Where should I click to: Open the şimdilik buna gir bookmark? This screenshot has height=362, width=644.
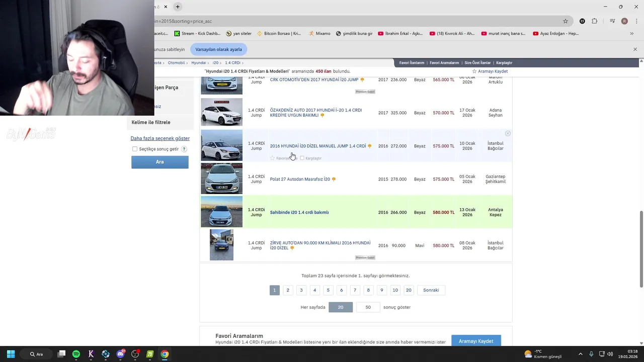tap(354, 34)
